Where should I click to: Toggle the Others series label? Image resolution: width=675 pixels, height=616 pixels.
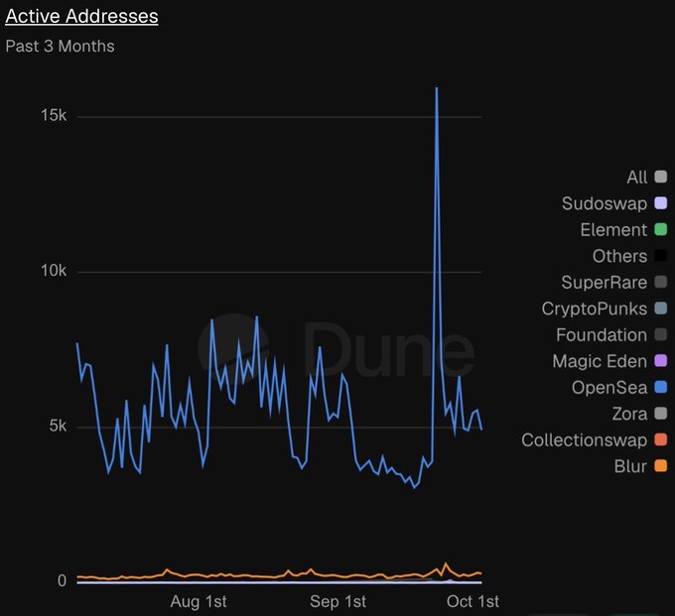tap(619, 256)
